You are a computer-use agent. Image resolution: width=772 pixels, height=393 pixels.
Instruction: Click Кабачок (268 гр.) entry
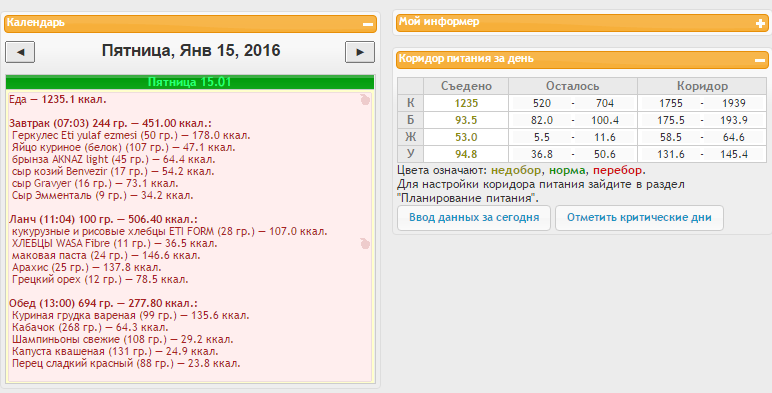[90, 328]
